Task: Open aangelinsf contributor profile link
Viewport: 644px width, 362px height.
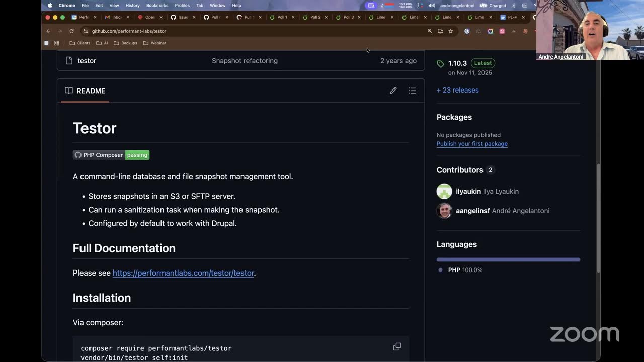Action: coord(473,211)
